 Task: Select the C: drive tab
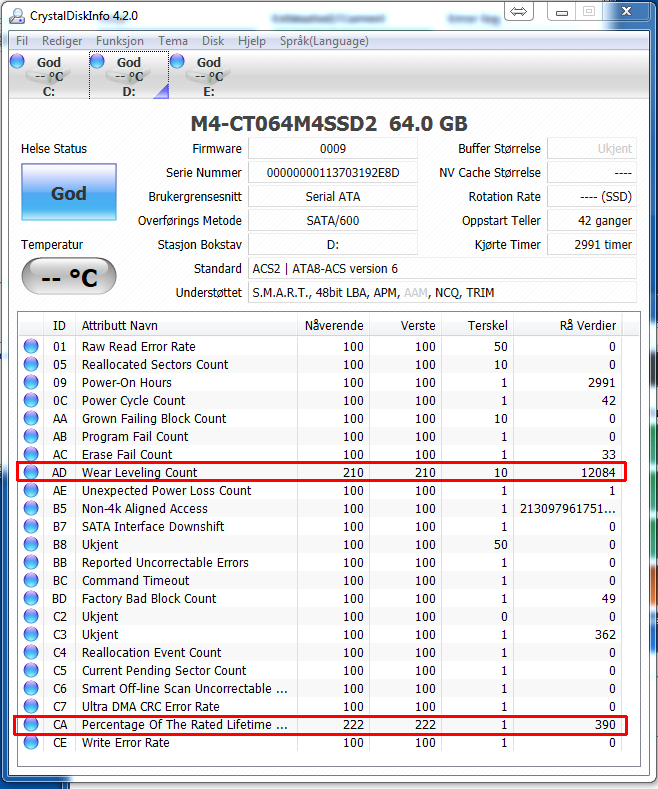click(x=49, y=75)
